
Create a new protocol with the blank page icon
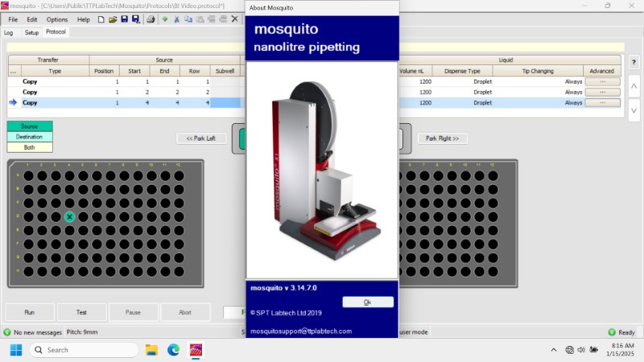tap(101, 19)
